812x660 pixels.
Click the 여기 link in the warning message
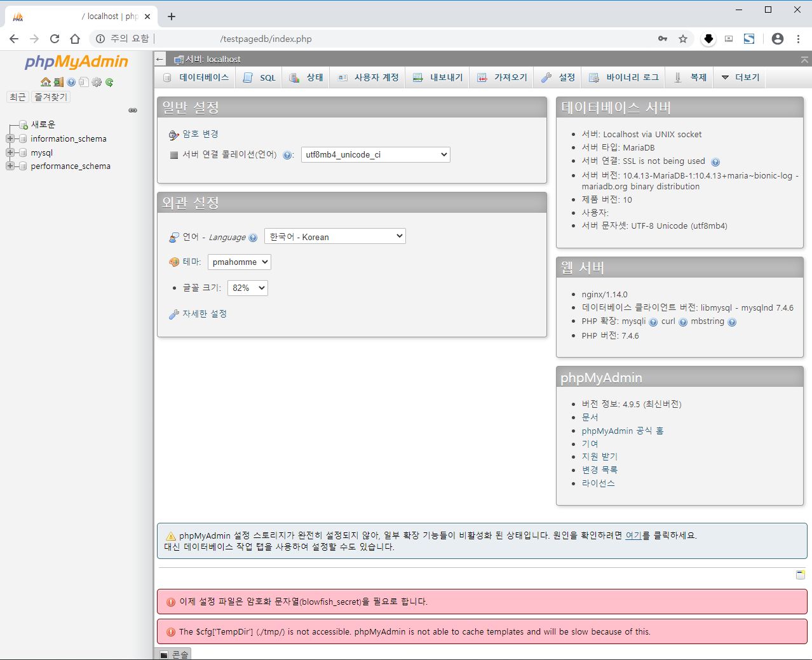633,535
